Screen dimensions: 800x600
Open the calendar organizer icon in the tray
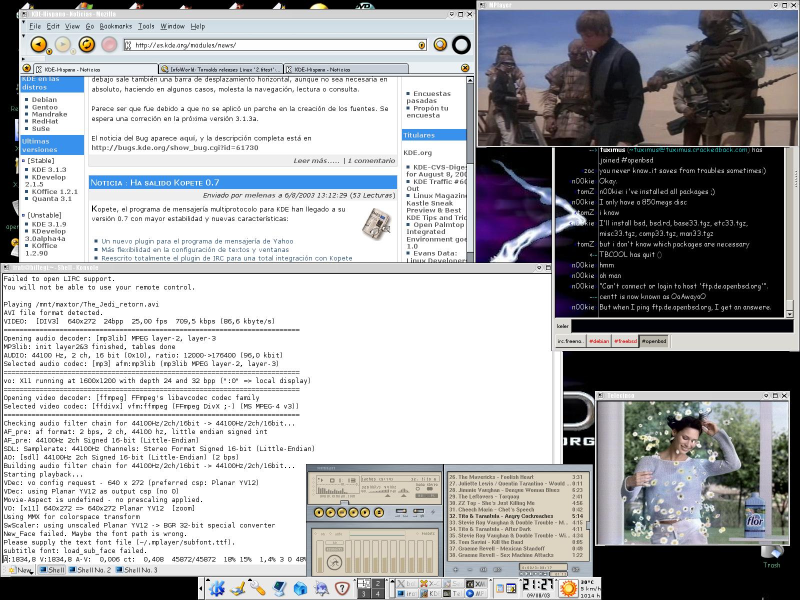[511, 588]
